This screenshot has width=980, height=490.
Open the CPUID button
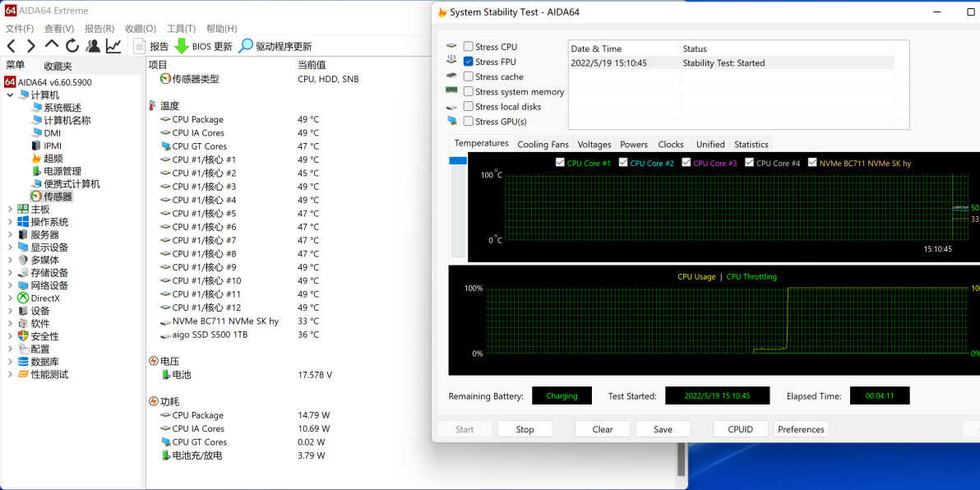[x=741, y=429]
